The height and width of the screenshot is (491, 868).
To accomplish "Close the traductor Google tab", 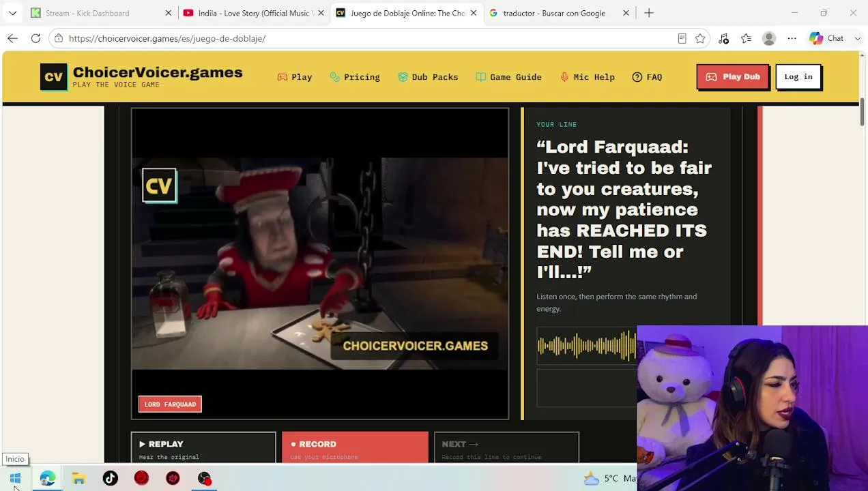I will tap(626, 13).
